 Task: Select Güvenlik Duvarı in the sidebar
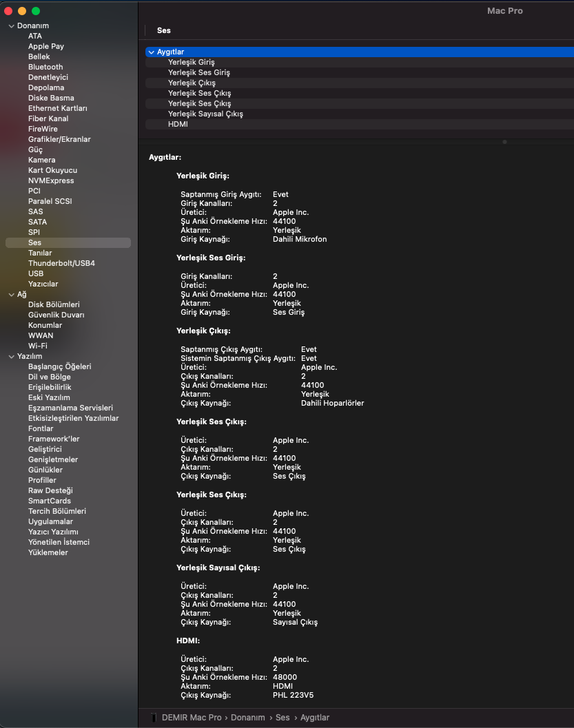[x=56, y=315]
